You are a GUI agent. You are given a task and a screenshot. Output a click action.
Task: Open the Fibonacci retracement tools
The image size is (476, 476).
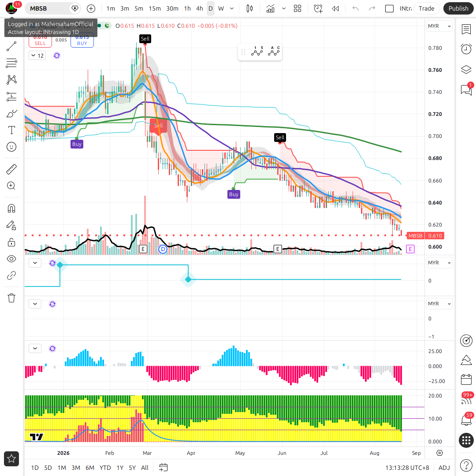(x=11, y=63)
